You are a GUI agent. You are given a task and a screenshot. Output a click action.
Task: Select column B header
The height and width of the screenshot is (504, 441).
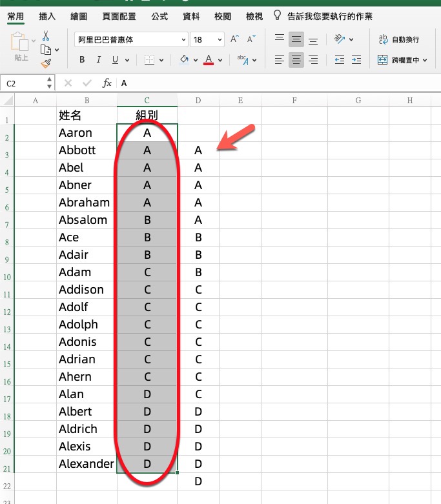click(x=87, y=101)
